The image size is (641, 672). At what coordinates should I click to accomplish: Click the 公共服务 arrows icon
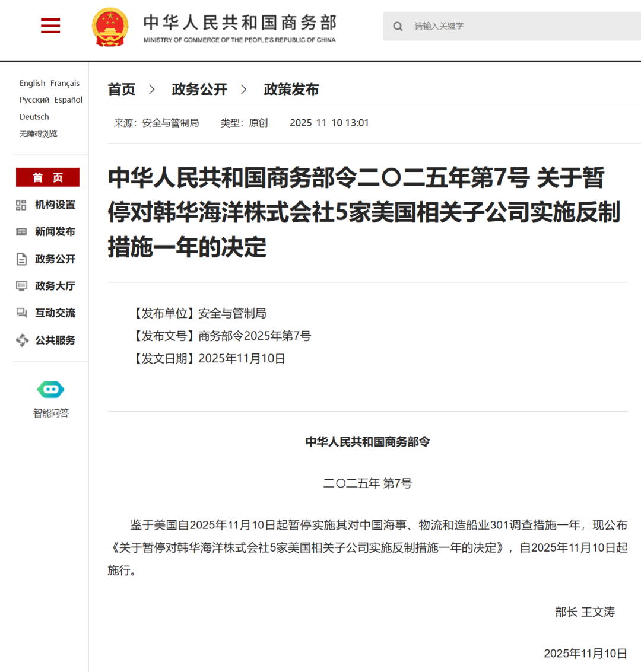pos(22,340)
